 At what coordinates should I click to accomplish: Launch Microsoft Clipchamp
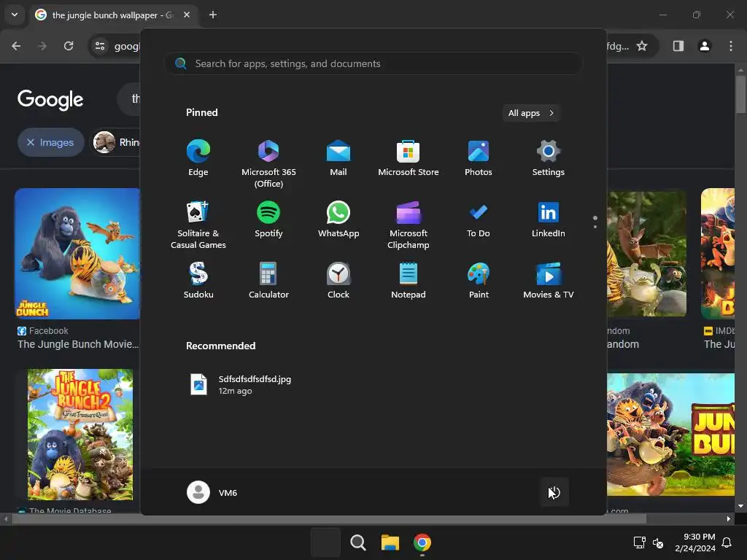click(x=409, y=225)
